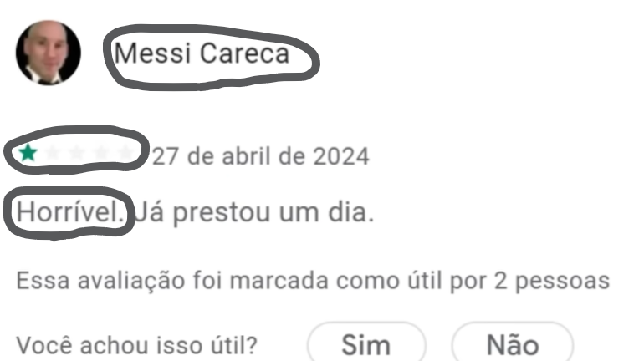
Task: Click the word Horrível in review
Action: click(70, 212)
